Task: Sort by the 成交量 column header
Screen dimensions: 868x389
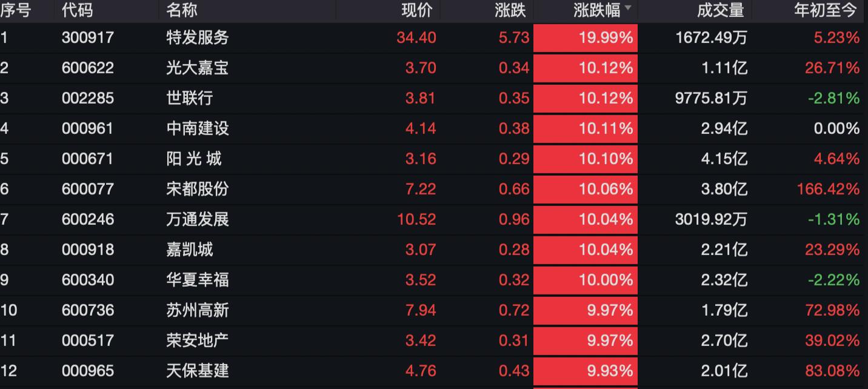Action: click(721, 10)
